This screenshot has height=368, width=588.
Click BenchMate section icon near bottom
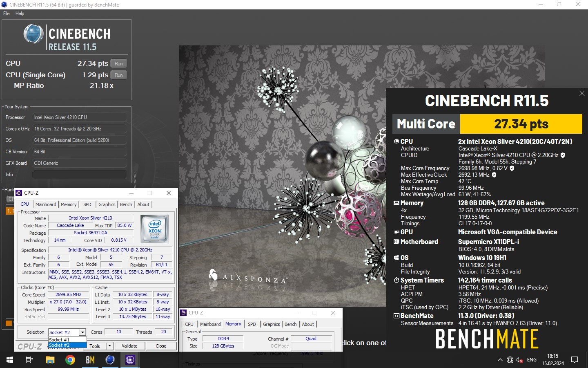396,316
